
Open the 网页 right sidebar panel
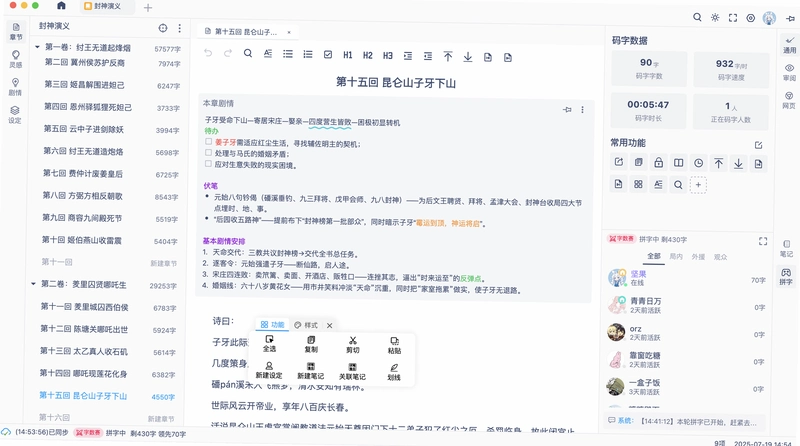click(x=789, y=100)
